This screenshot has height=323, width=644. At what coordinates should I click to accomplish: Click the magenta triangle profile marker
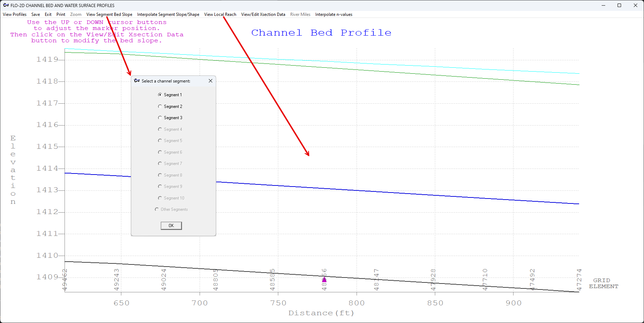coord(324,280)
